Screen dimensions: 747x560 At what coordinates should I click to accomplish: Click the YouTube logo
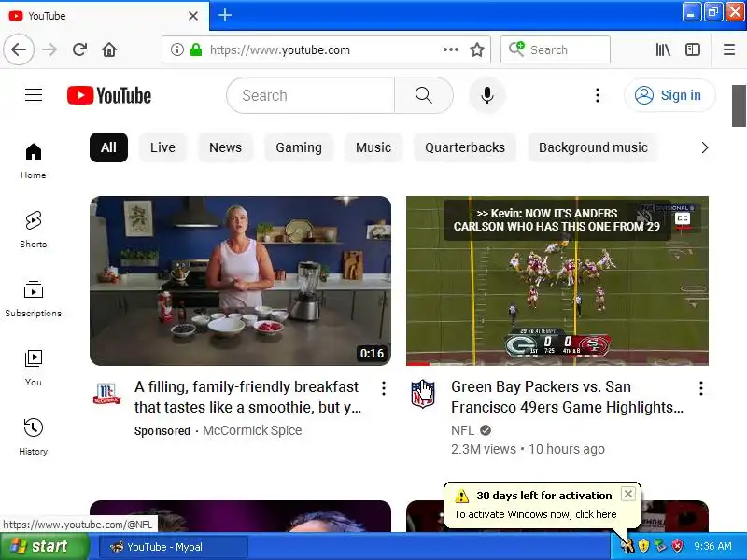(109, 95)
